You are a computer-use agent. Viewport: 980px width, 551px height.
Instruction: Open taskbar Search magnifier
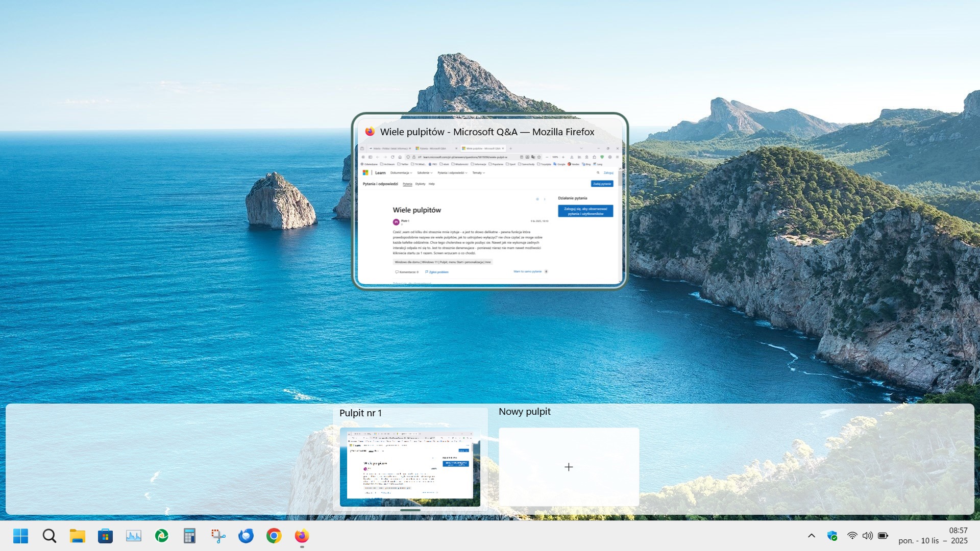(50, 536)
